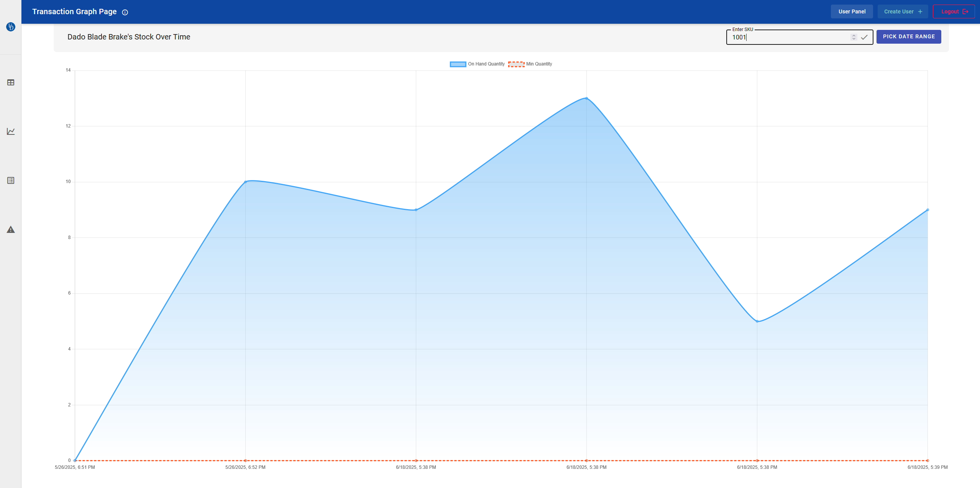980x488 pixels.
Task: Open the warning alerts triangle icon
Action: (11, 229)
